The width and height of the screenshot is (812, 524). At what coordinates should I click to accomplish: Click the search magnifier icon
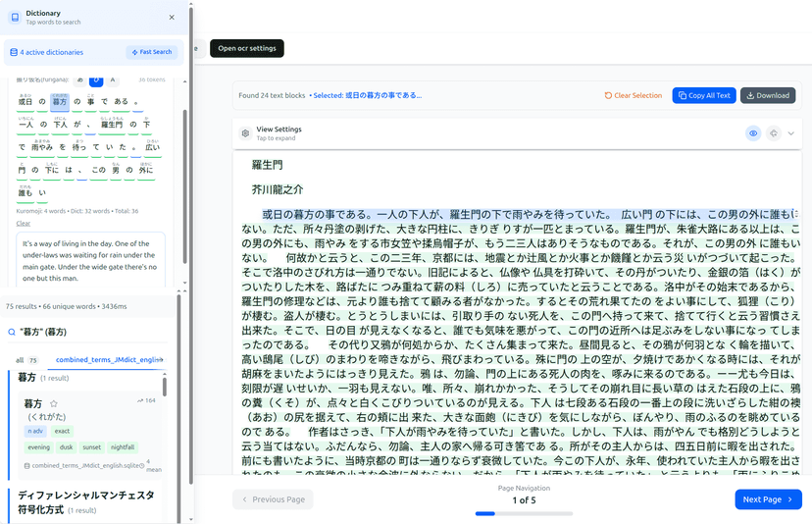pos(11,333)
